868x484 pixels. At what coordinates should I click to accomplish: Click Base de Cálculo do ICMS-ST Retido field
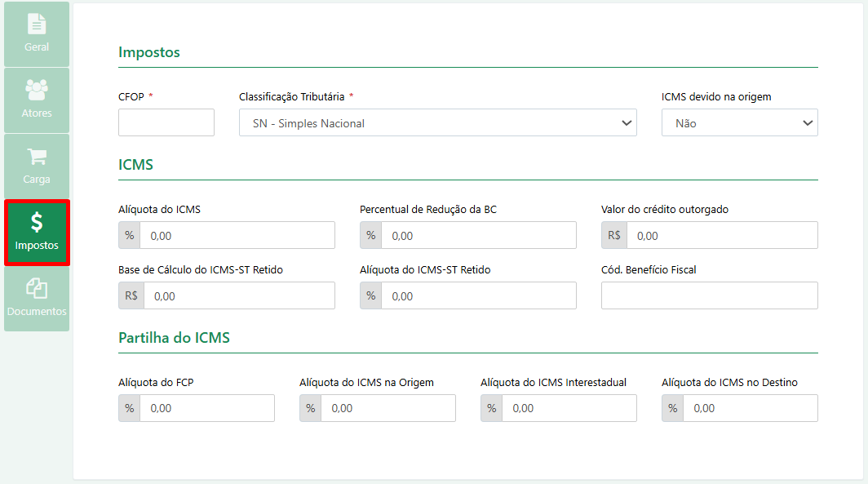(239, 295)
